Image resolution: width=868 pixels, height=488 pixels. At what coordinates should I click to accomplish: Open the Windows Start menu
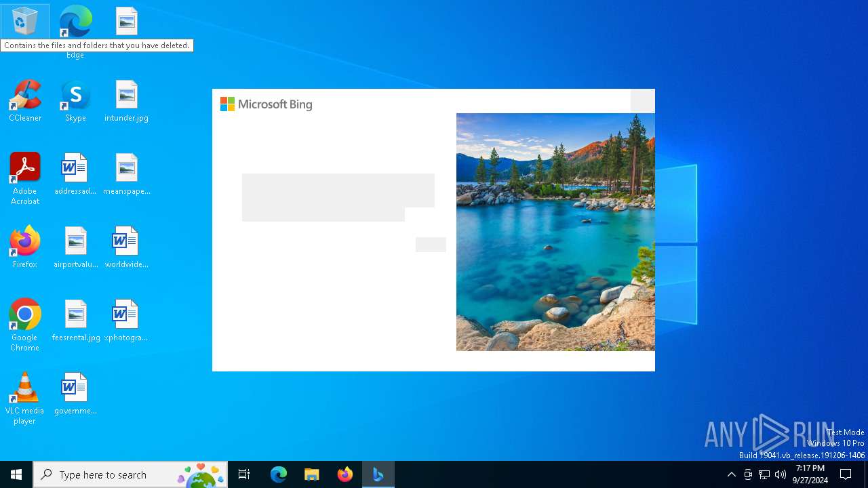16,474
